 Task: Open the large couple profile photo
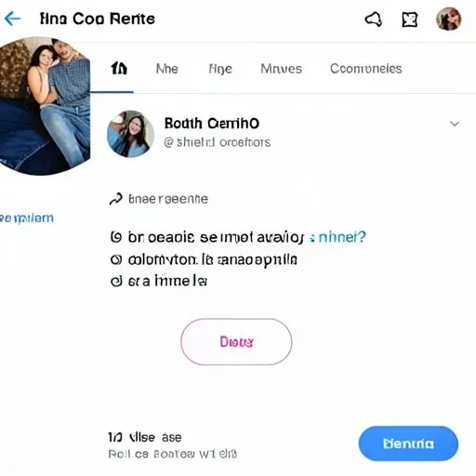[x=45, y=106]
